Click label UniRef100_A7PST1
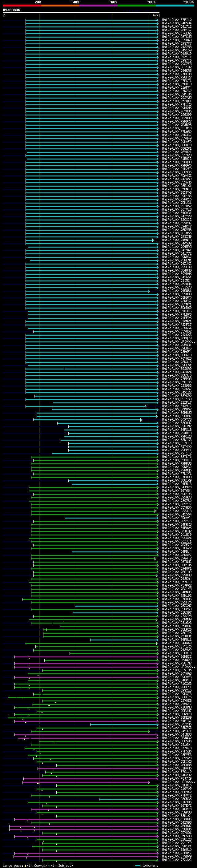The height and width of the screenshot is (868, 197). pos(176,81)
